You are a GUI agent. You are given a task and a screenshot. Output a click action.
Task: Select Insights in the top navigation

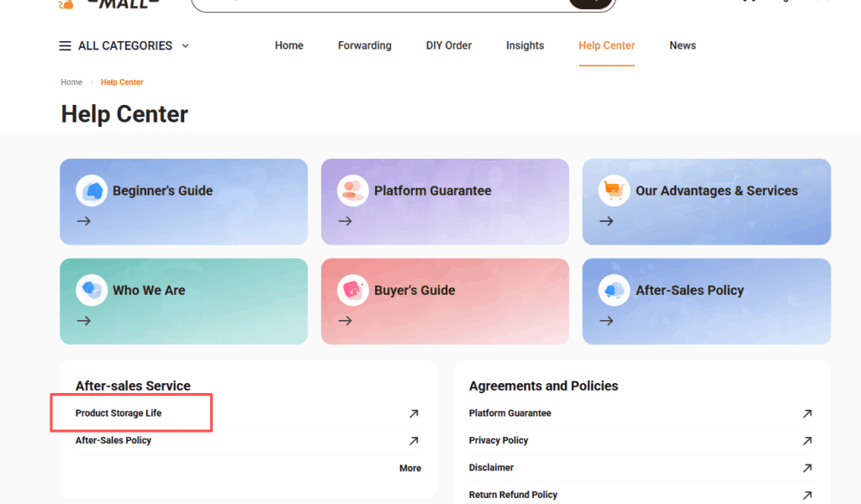pyautogui.click(x=525, y=45)
